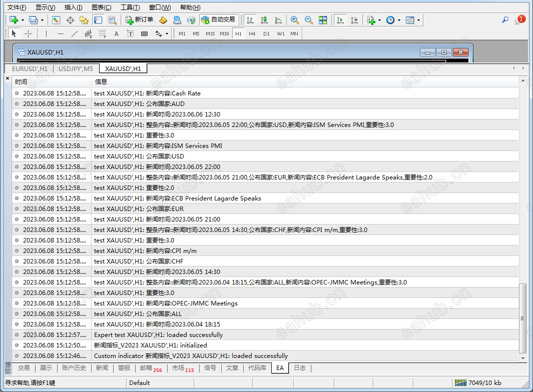This screenshot has height=392, width=533.
Task: Open the 显示(V) menu
Action: point(45,7)
